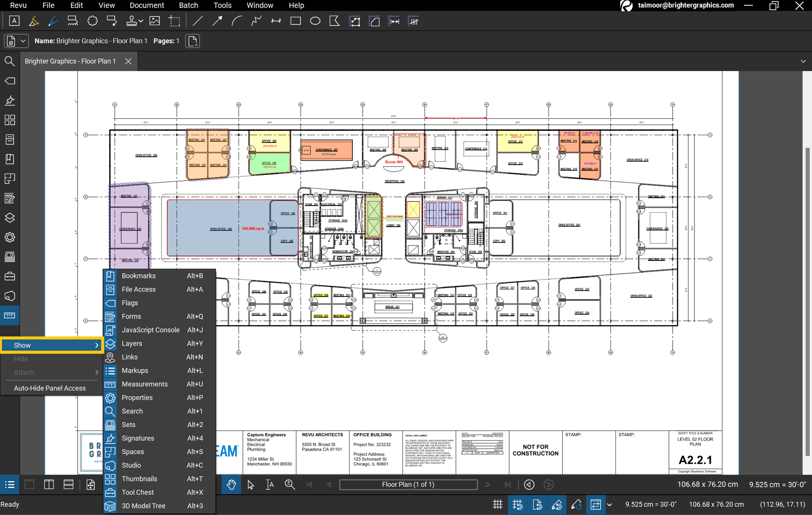The height and width of the screenshot is (515, 812).
Task: Toggle Sync Views in the status bar
Action: [x=596, y=504]
